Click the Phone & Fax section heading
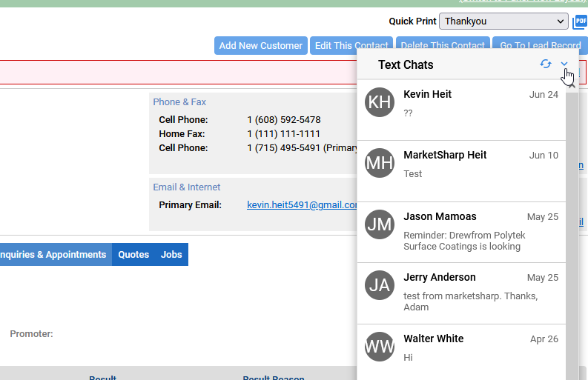This screenshot has height=380, width=588. 179,102
